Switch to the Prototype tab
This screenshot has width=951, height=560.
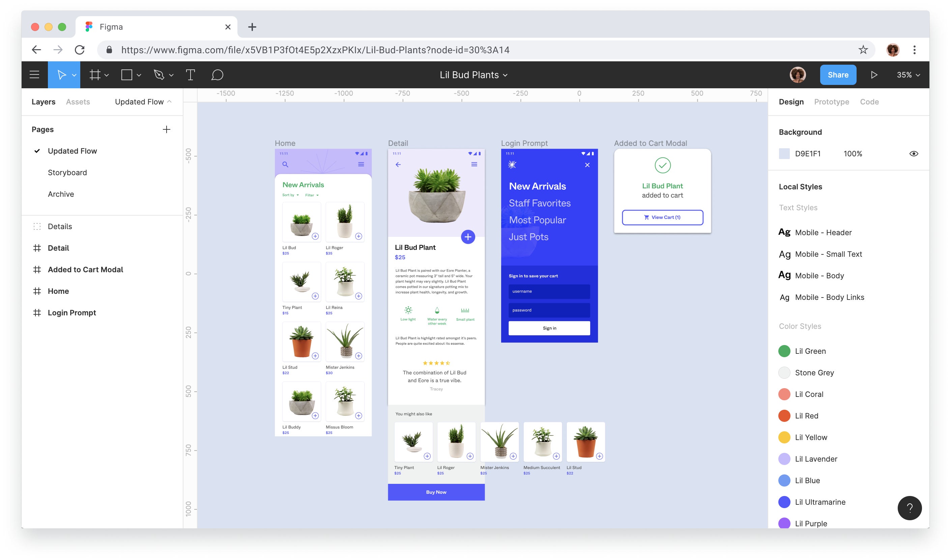coord(832,101)
